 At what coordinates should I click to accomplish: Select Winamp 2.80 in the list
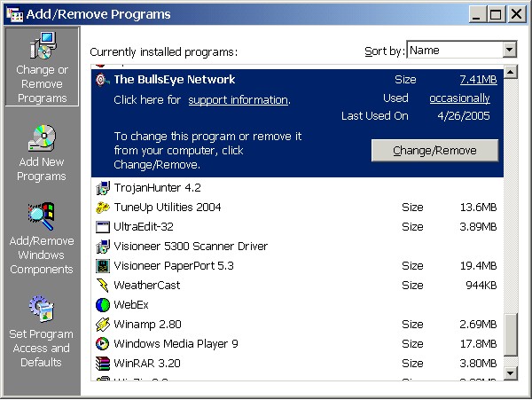pyautogui.click(x=297, y=325)
